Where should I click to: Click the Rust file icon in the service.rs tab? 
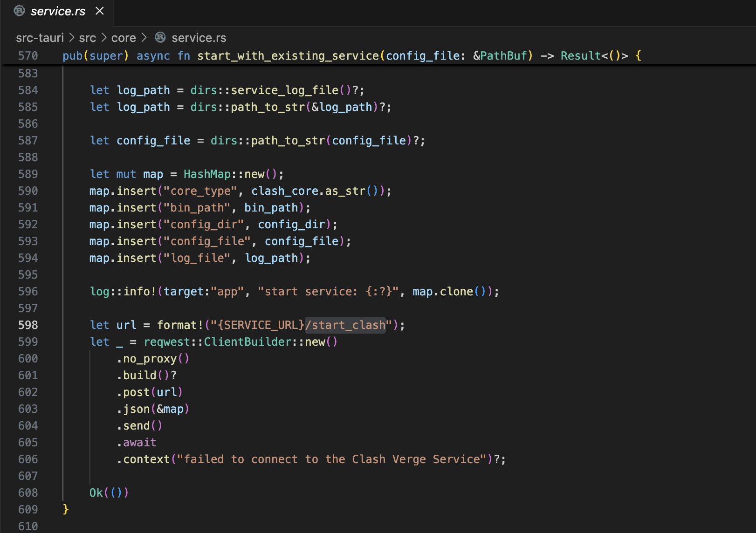[x=19, y=11]
